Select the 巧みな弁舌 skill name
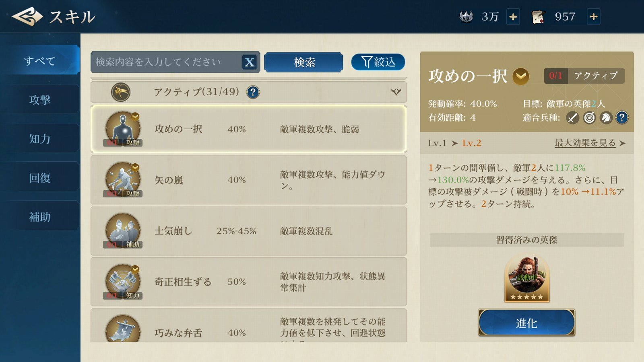This screenshot has height=362, width=644. coord(178,333)
